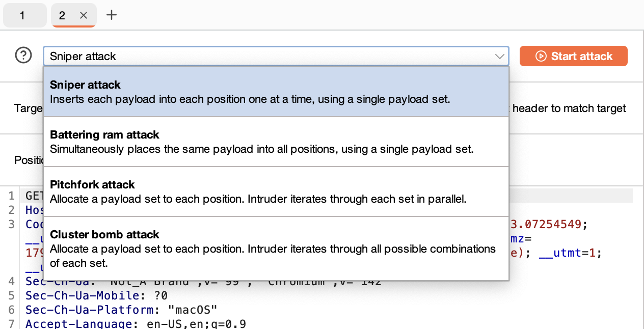Choose Sniper attack from the list
Viewport: 644px width, 329px height.
[276, 92]
